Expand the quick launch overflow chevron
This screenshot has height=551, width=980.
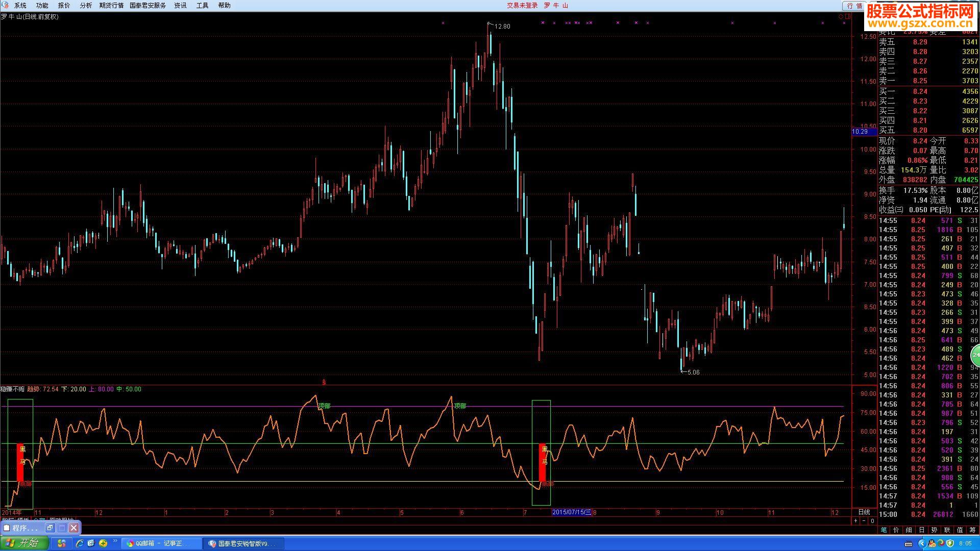(x=115, y=541)
